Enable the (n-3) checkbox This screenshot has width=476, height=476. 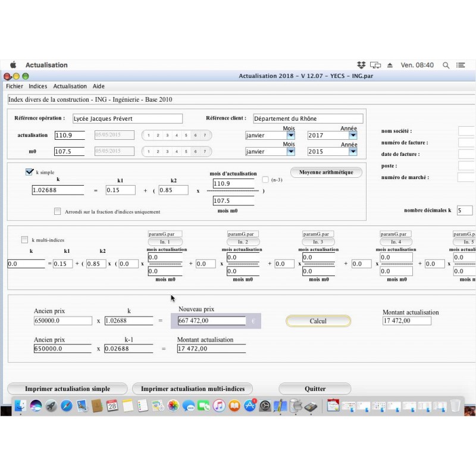coord(265,180)
